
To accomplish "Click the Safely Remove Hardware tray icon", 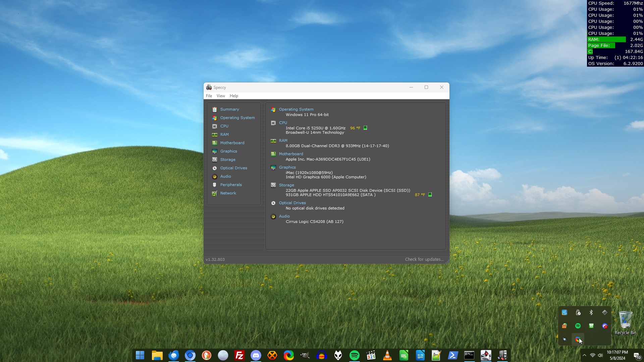I will pos(578,312).
